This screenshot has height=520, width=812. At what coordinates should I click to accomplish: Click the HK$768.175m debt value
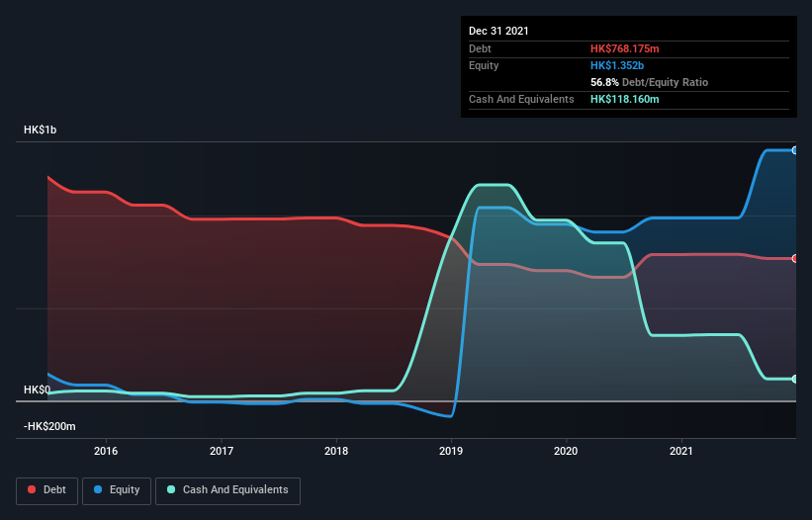[624, 48]
